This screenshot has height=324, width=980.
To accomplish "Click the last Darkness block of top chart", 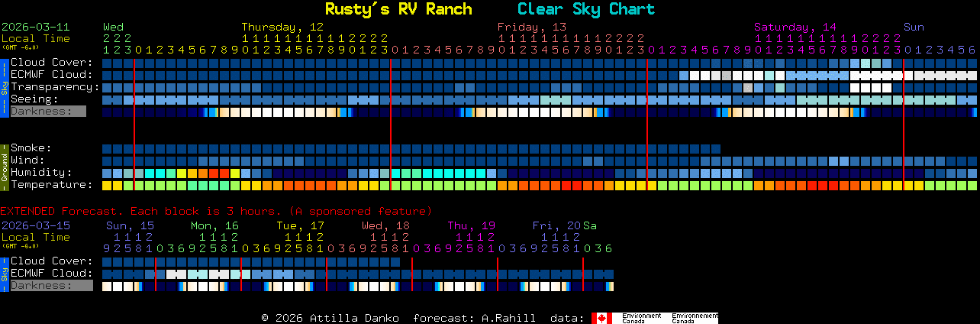I will pos(973,112).
